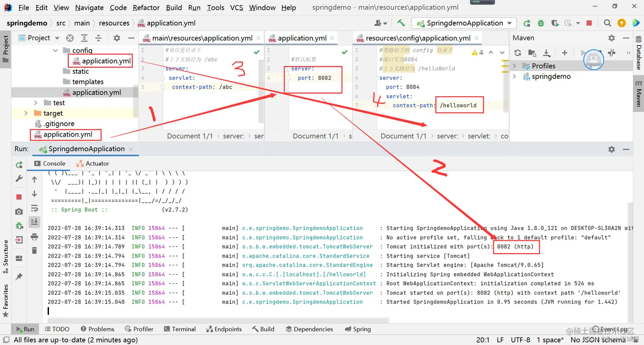This screenshot has height=345, width=644.
Task: Click LF line separator in status bar
Action: click(500, 339)
